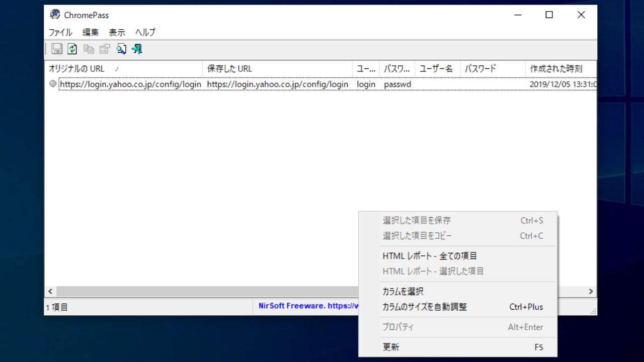Open the 表示 menu
The width and height of the screenshot is (644, 362).
point(117,32)
